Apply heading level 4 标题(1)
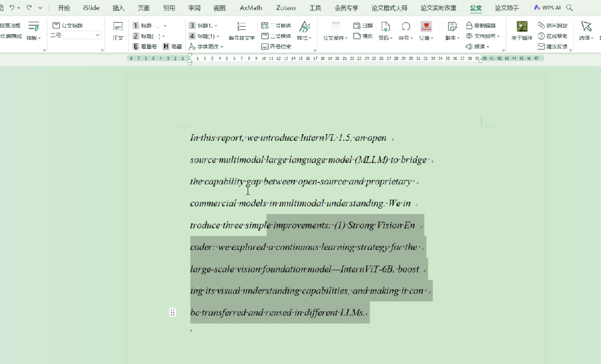Image resolution: width=601 pixels, height=364 pixels. (x=202, y=36)
